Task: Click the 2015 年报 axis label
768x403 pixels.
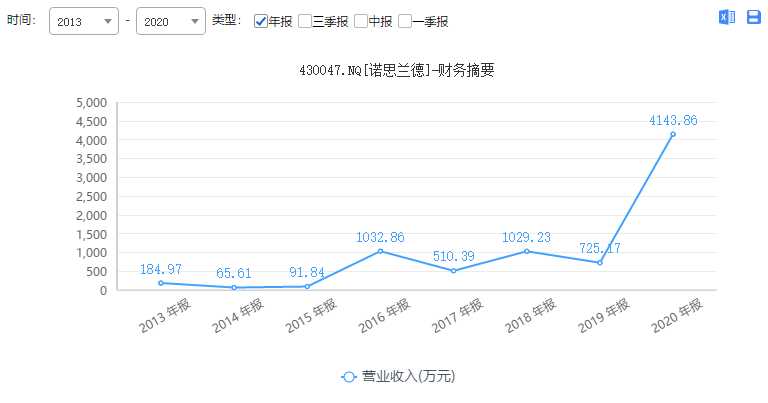Action: [312, 316]
